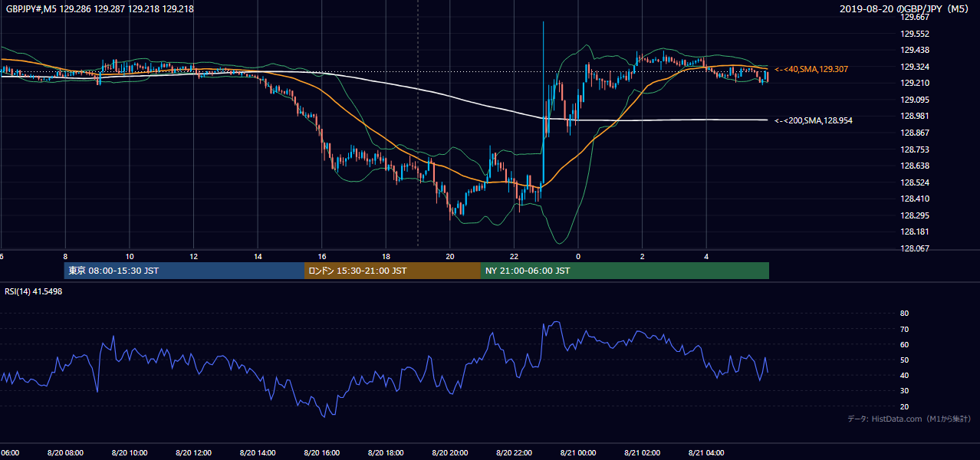980x460 pixels.
Task: Click the 2019-08-20 GBP/JPY (M5) title
Action: 906,9
